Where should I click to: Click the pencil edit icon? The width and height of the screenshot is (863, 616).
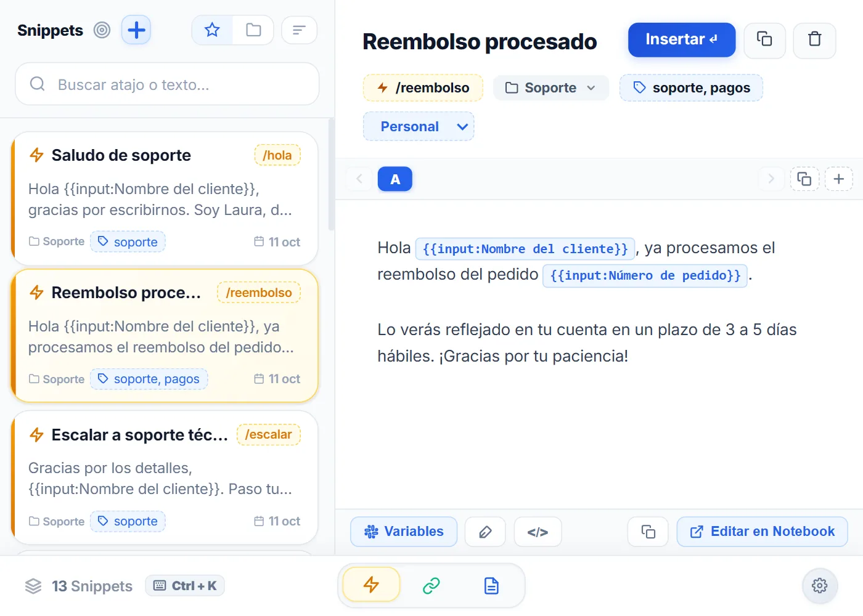(485, 532)
